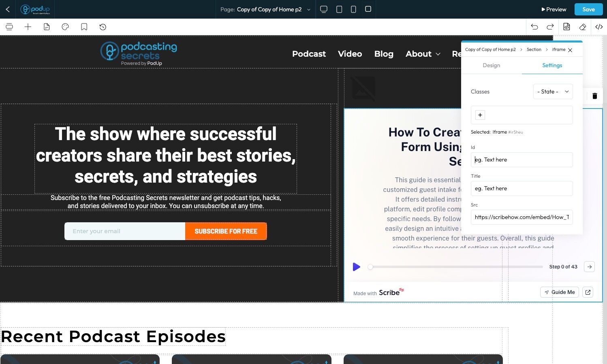The image size is (607, 364).
Task: Undo the last change
Action: (x=534, y=27)
